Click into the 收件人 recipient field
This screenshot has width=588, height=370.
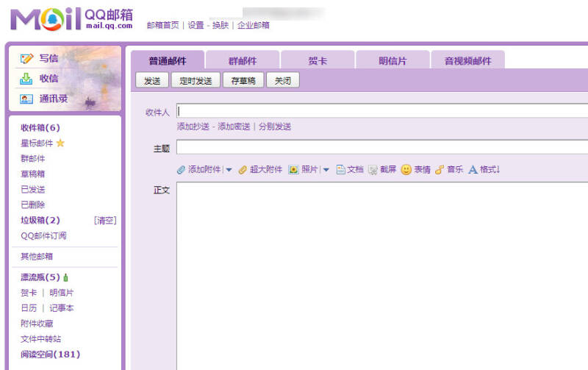[382, 111]
